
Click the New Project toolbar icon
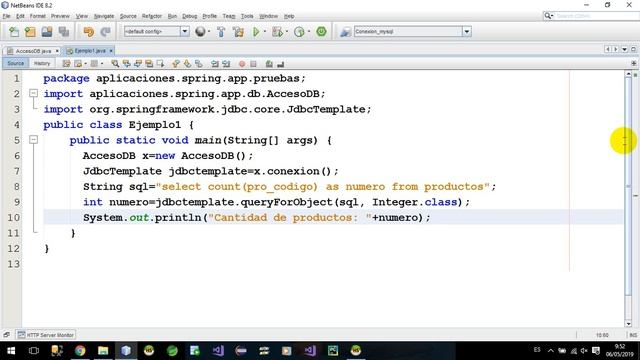30,31
